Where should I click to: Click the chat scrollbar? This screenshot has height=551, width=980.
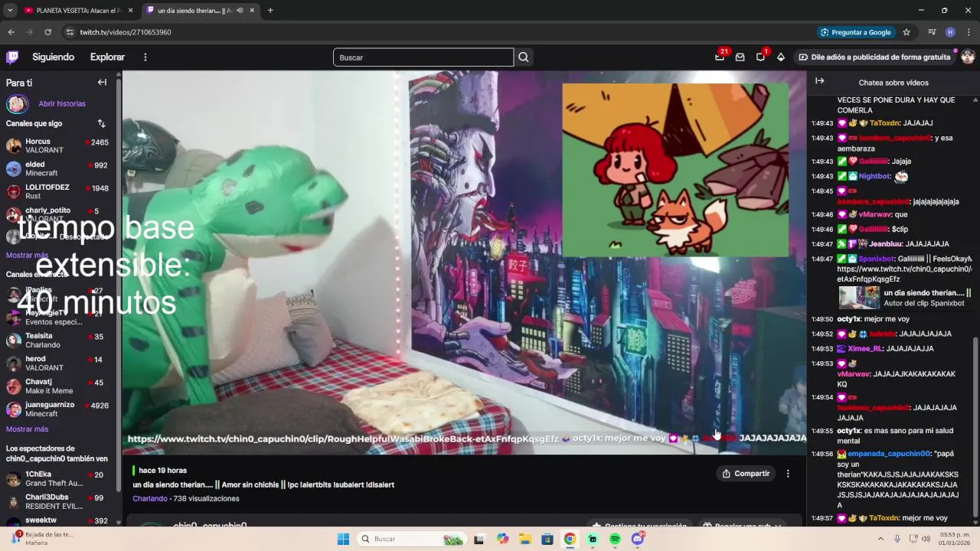coord(975,429)
